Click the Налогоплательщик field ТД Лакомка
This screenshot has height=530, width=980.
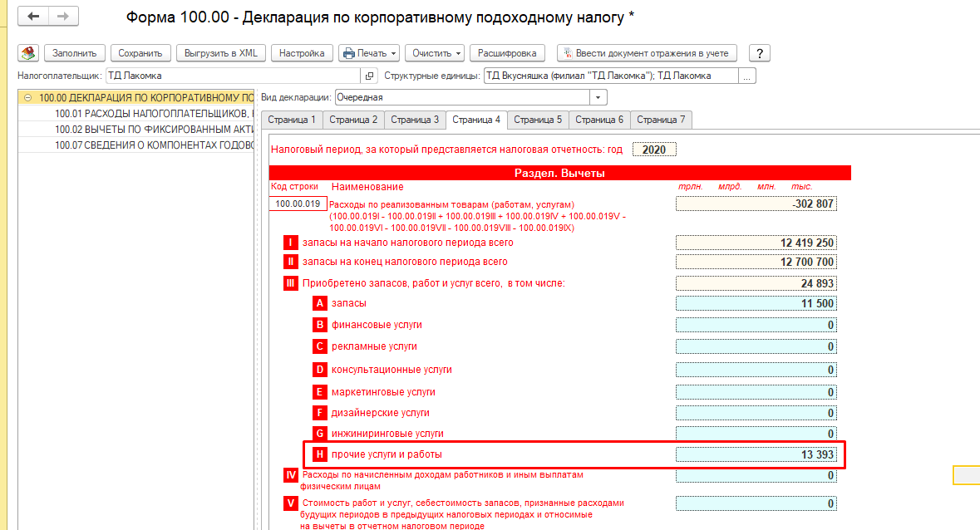click(233, 76)
